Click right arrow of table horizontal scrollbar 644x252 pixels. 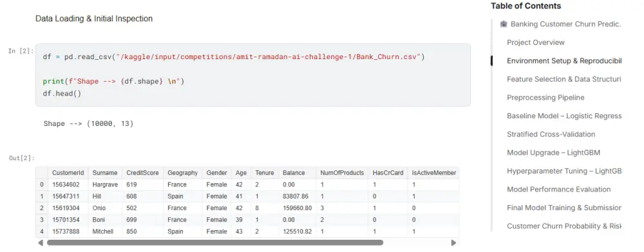click(x=453, y=243)
